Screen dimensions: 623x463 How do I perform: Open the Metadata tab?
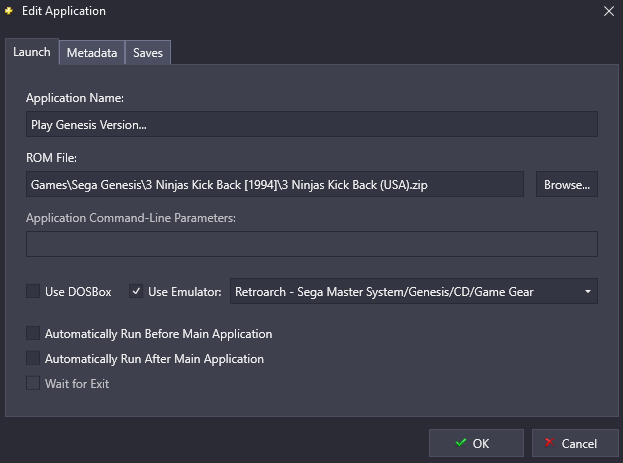[x=92, y=53]
